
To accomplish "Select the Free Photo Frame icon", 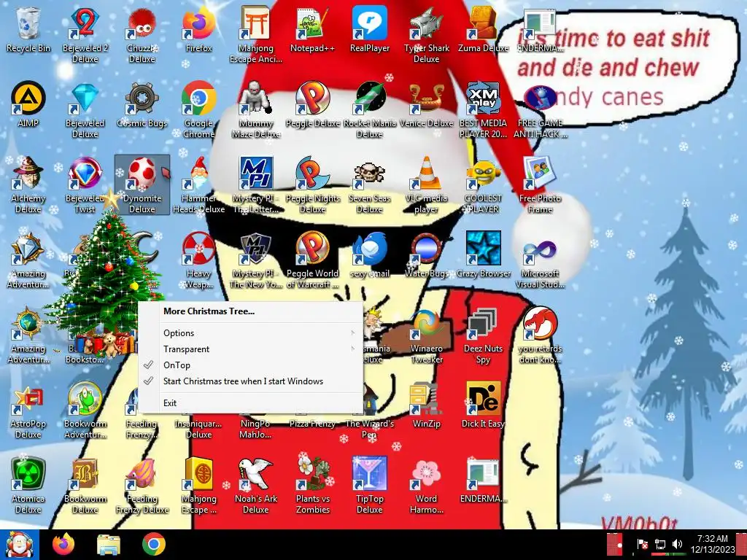I will point(540,184).
